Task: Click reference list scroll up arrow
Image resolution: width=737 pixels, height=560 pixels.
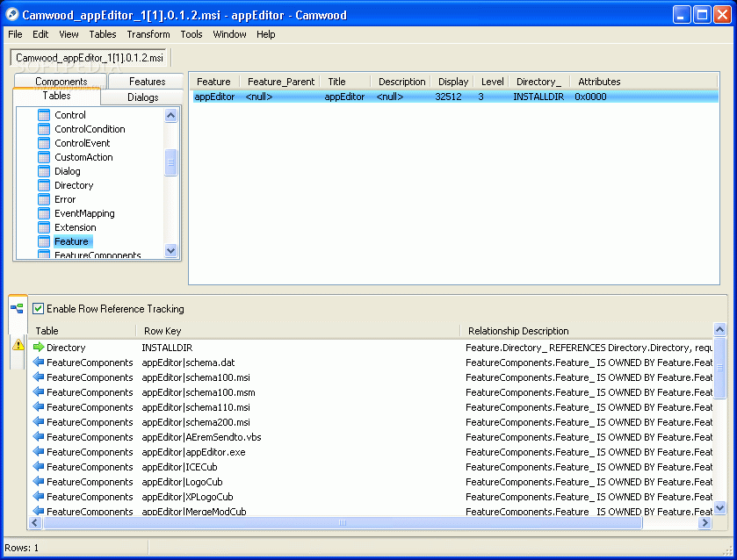Action: [x=719, y=329]
